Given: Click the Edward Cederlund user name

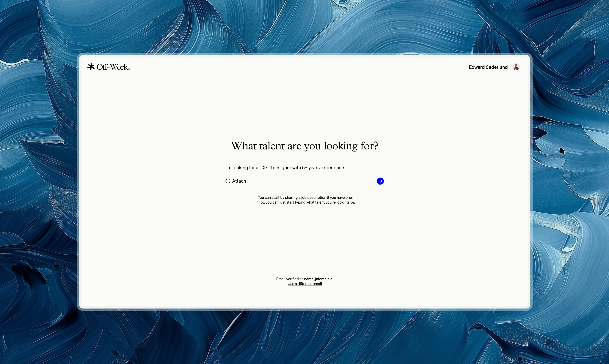Looking at the screenshot, I should click(x=488, y=67).
